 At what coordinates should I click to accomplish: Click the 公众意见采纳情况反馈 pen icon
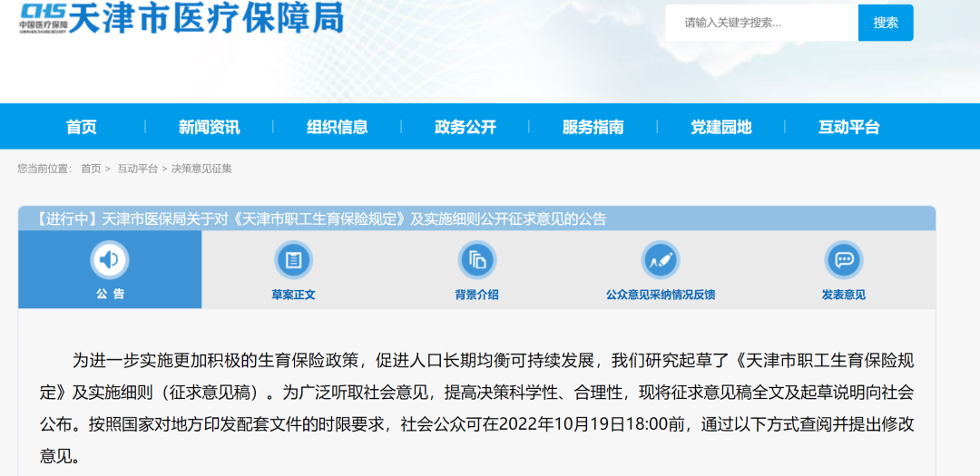click(x=660, y=259)
